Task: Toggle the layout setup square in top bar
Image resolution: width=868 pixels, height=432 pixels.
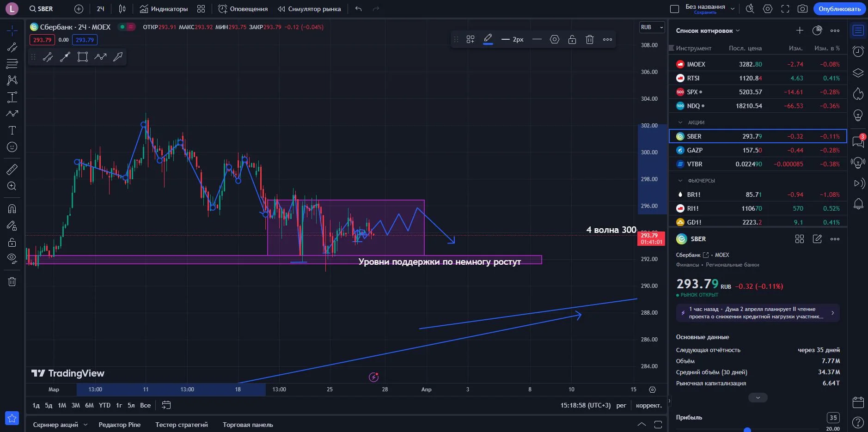Action: [x=674, y=9]
